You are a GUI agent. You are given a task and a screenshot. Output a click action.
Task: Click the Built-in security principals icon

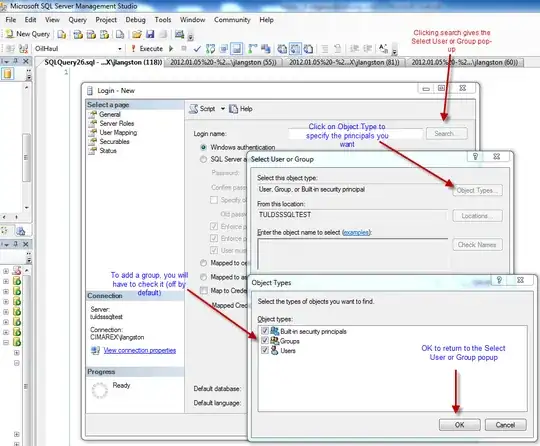tap(274, 331)
